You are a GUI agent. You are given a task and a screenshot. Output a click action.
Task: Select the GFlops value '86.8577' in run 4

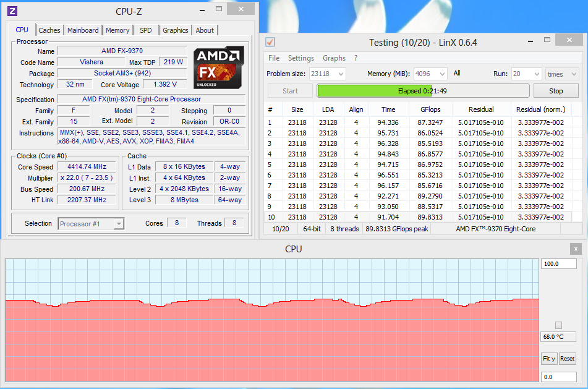pyautogui.click(x=430, y=154)
